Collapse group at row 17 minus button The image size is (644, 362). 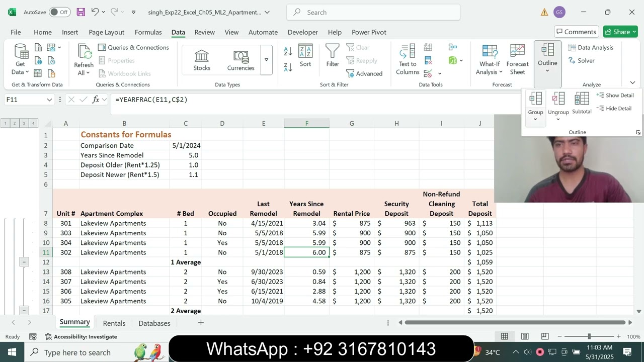tap(24, 311)
